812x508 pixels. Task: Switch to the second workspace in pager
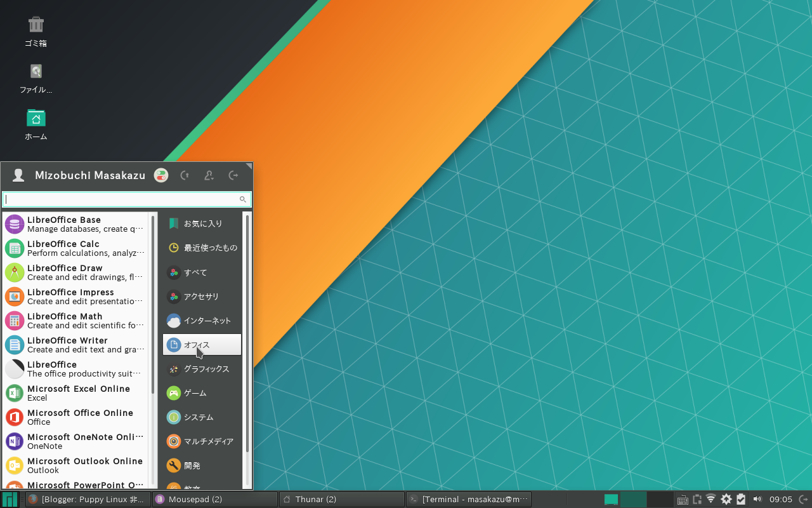[x=634, y=499]
